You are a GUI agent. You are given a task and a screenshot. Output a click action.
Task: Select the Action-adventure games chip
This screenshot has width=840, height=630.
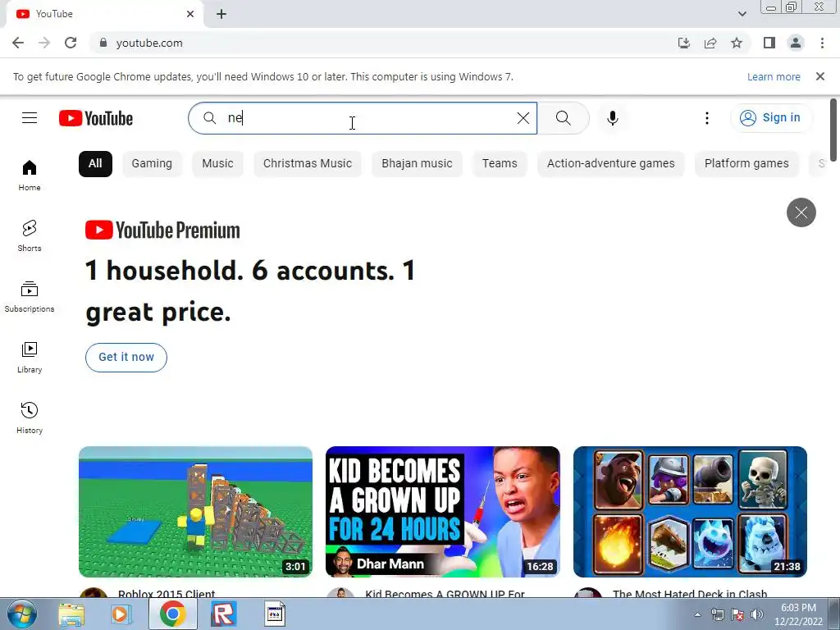point(610,164)
